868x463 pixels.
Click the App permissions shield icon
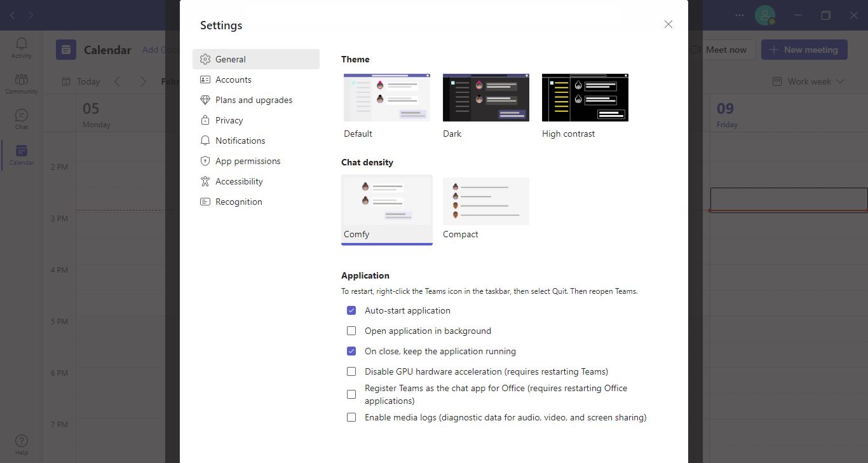[205, 161]
